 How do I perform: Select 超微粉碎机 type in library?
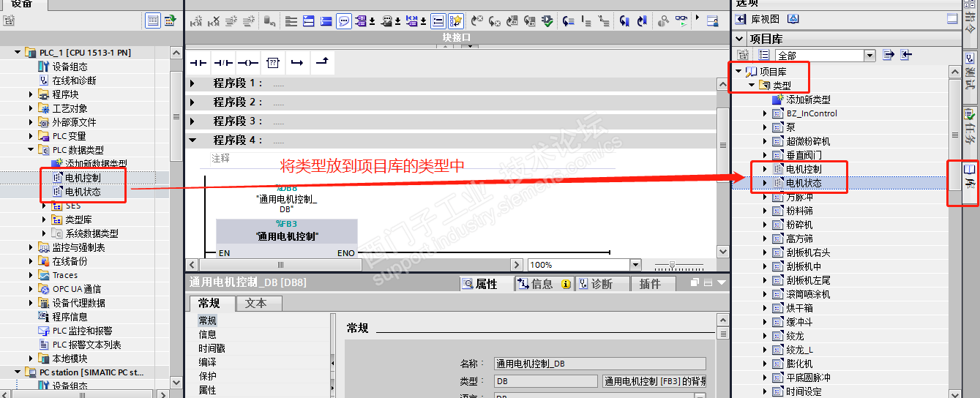click(808, 141)
